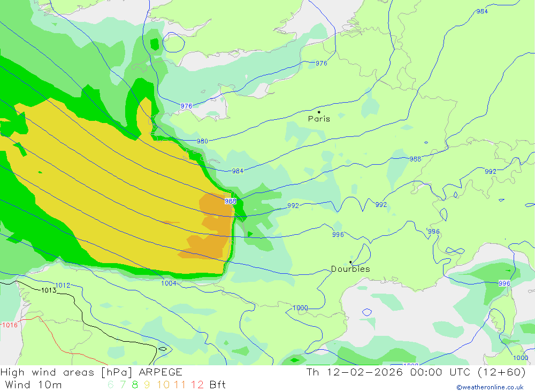Click the 976 isobar label near Channel Islands
Screen dimensions: 535x392
[x=186, y=106]
